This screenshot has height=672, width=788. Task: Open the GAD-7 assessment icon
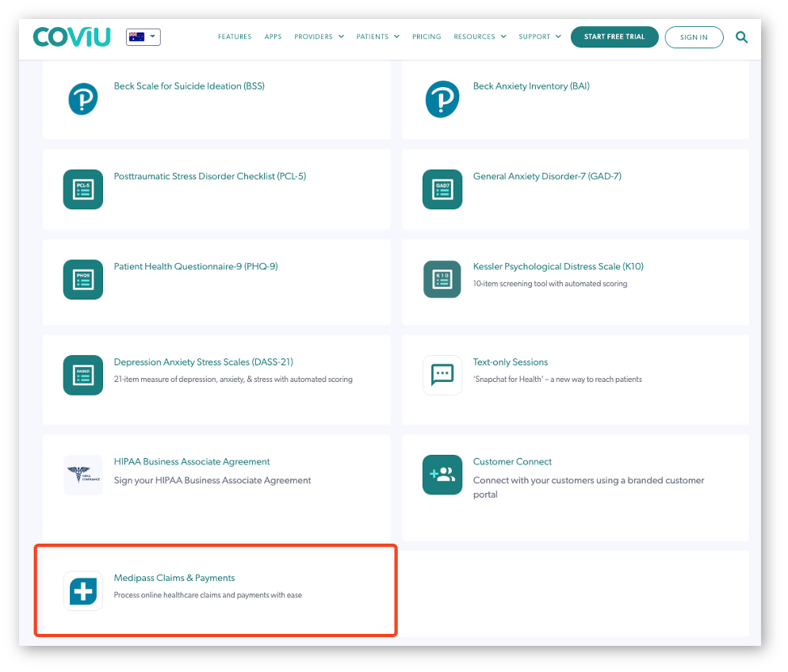[442, 189]
